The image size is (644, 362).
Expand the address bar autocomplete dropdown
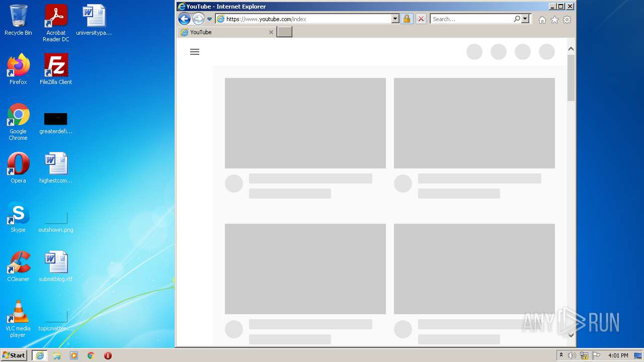(395, 19)
